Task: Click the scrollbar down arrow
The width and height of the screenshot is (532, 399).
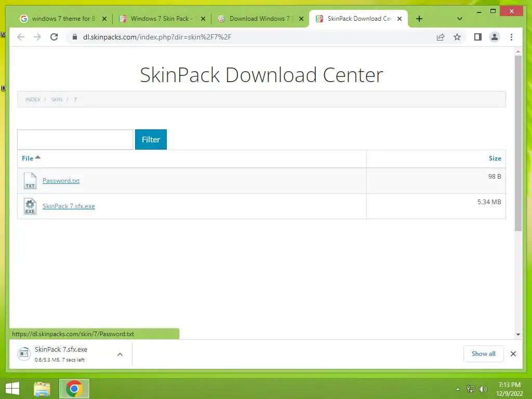Action: [x=518, y=334]
